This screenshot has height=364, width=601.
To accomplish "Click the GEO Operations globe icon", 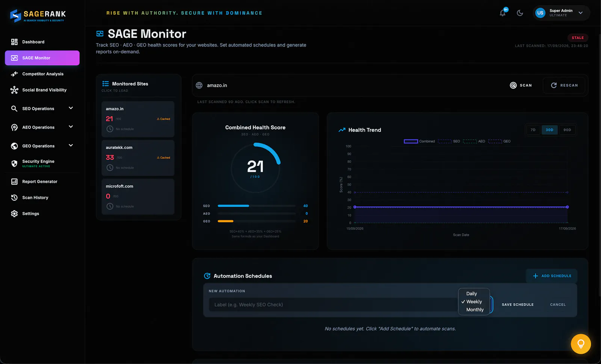I will 14,146.
